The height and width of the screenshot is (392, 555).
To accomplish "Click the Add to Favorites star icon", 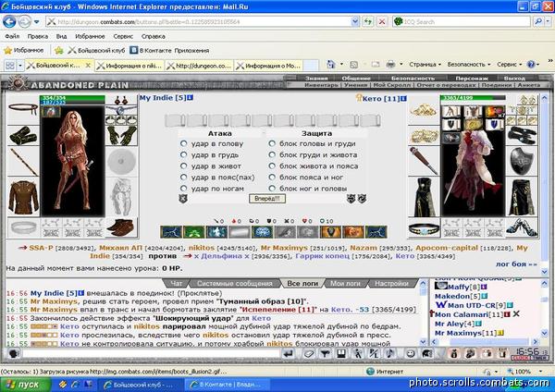I will 59,51.
